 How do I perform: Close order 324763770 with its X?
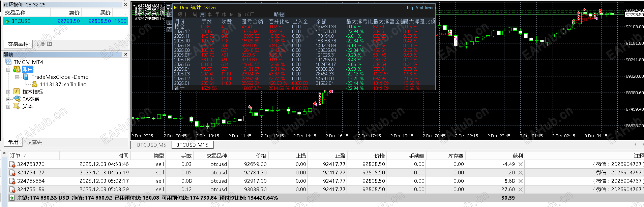tap(521, 164)
